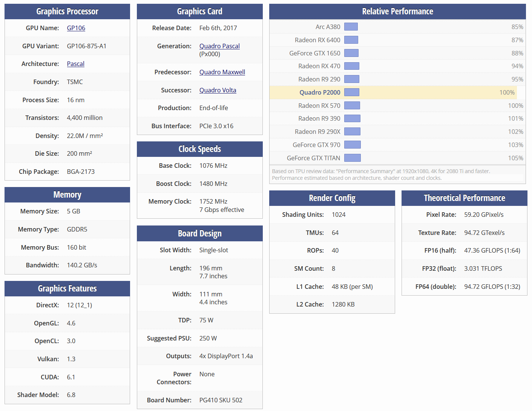The height and width of the screenshot is (411, 532).
Task: Select the BGA-2173 chip package value
Action: [x=81, y=172]
